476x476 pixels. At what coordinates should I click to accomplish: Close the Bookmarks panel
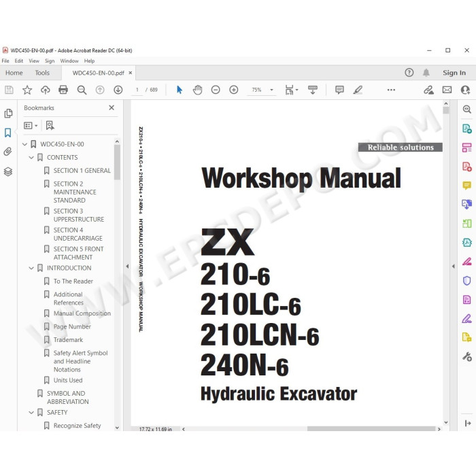[112, 107]
